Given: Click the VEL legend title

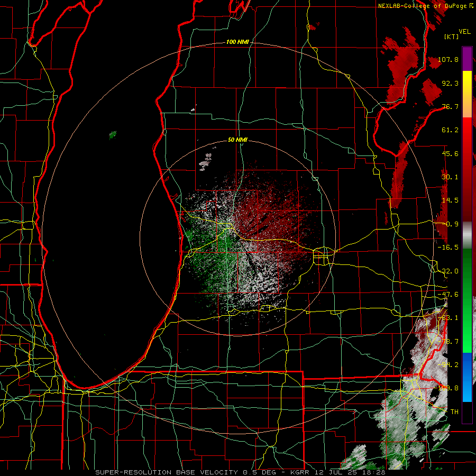Looking at the screenshot, I should [x=464, y=32].
